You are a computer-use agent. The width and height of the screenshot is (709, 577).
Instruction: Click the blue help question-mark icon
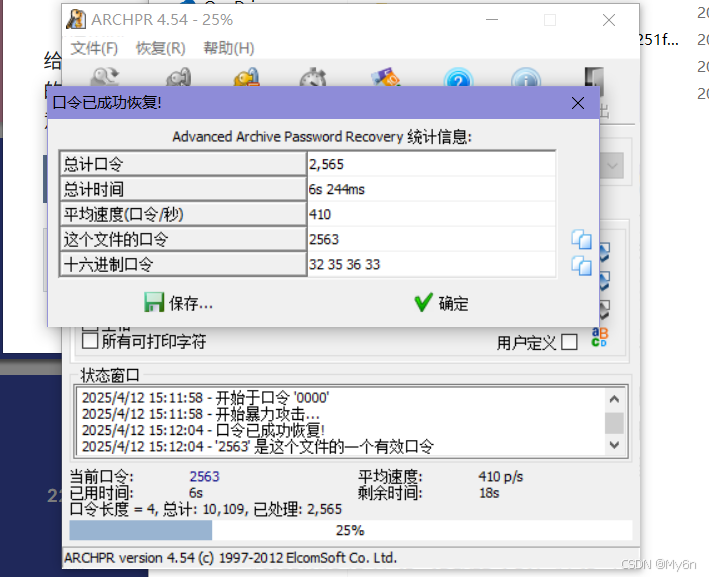[458, 78]
